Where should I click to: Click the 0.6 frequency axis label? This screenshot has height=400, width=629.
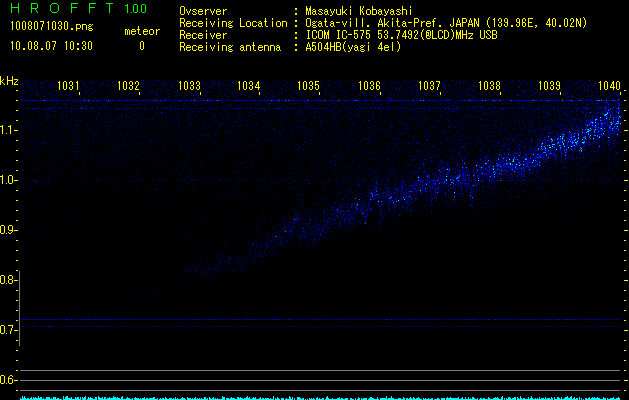pyautogui.click(x=7, y=380)
